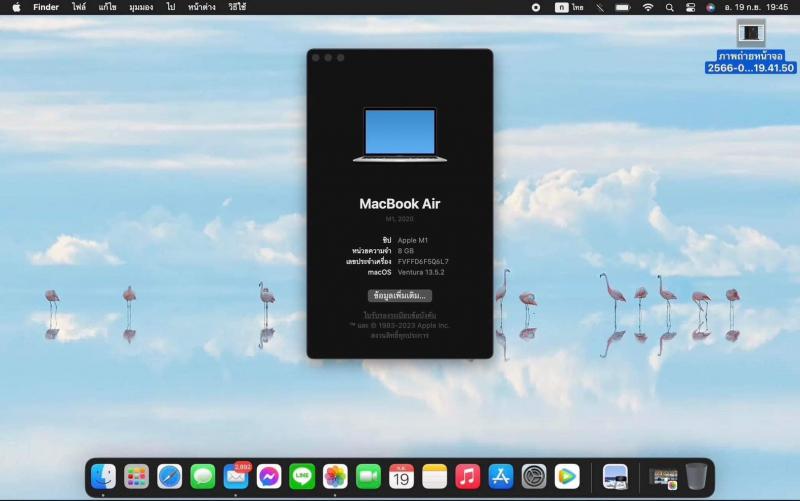Click the screen recording status icon
Screen dimensions: 800x501
pos(536,7)
